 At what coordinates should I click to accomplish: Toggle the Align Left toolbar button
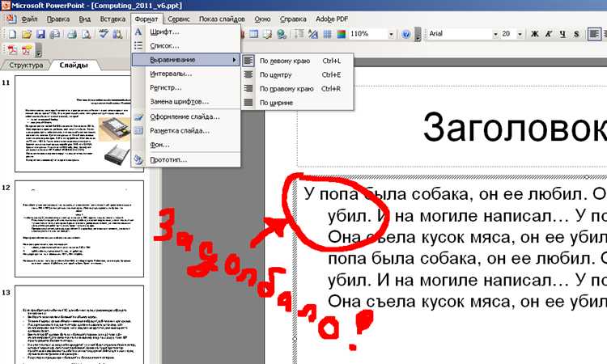coord(594,34)
